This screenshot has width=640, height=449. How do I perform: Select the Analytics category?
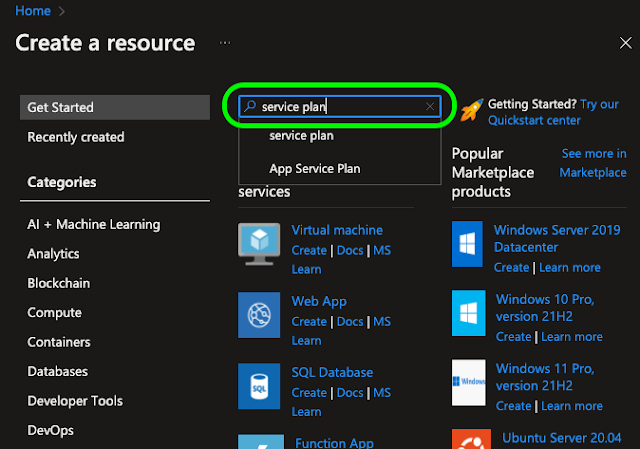[53, 254]
